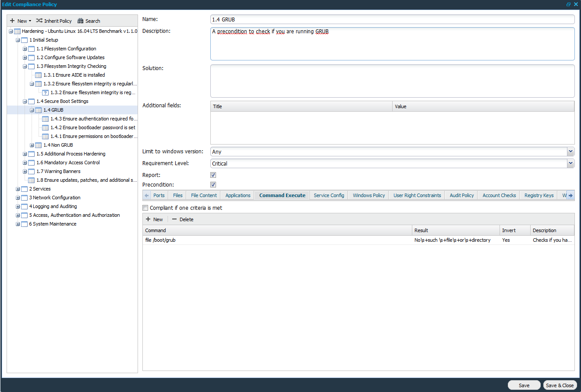
Task: Open Limit to windows version dropdown
Action: (570, 152)
